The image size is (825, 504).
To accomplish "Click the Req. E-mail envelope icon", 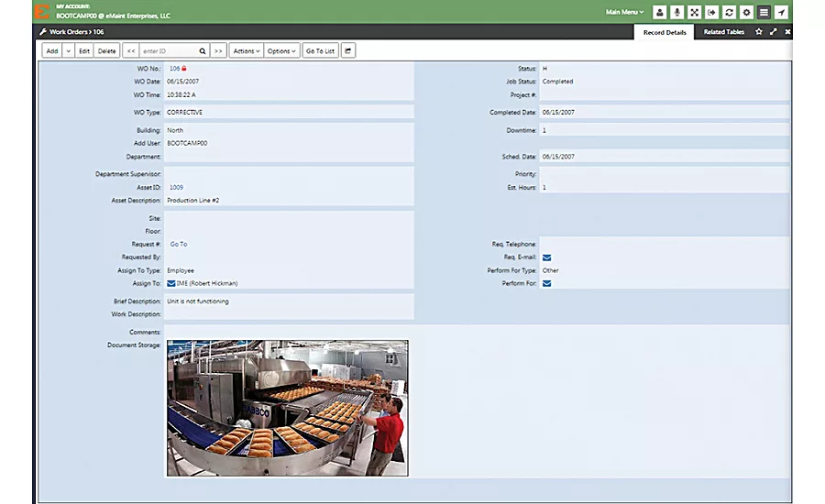I will tap(546, 257).
